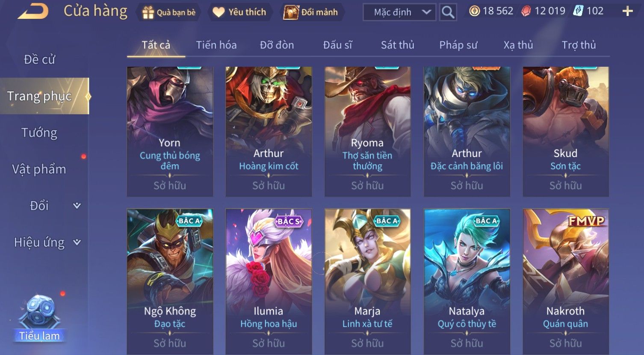Open Đổi mảnh exchange button
Viewport: 644px width, 355px height.
tap(311, 12)
